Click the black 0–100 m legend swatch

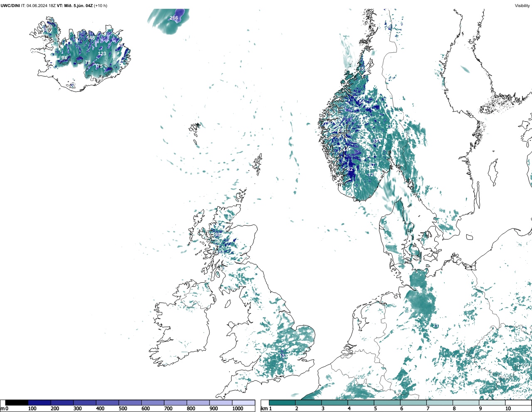[17, 402]
